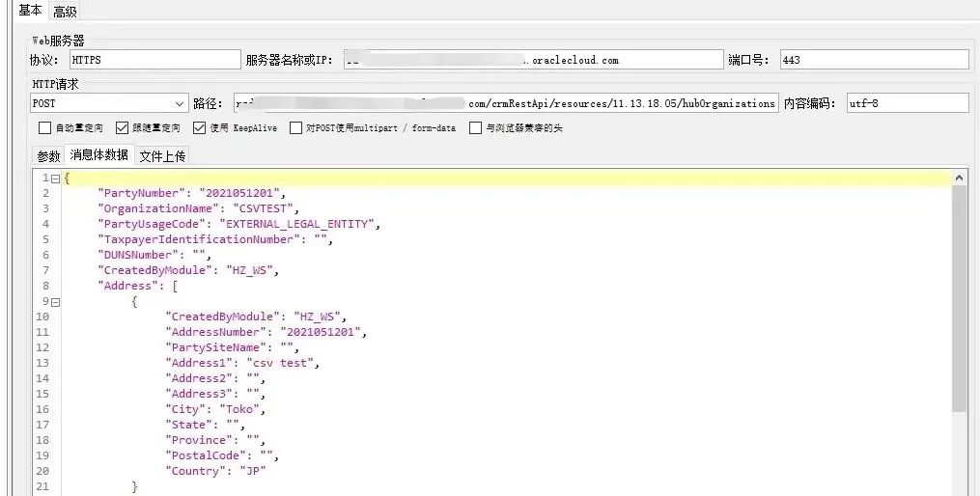The width and height of the screenshot is (980, 496).
Task: Enable 对POST使用multipart / form-data checkbox
Action: coord(295,128)
